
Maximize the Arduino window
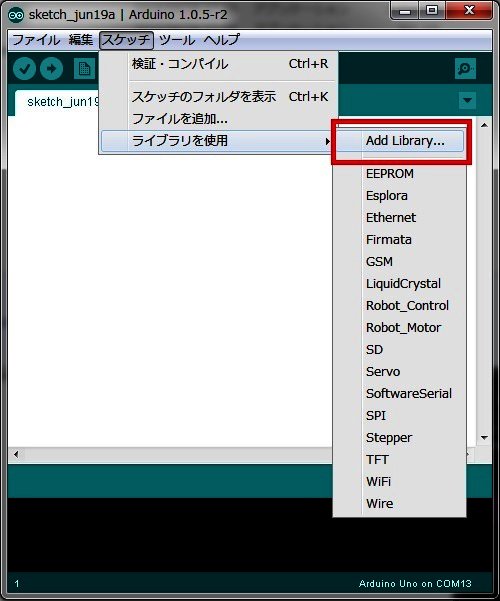432,11
